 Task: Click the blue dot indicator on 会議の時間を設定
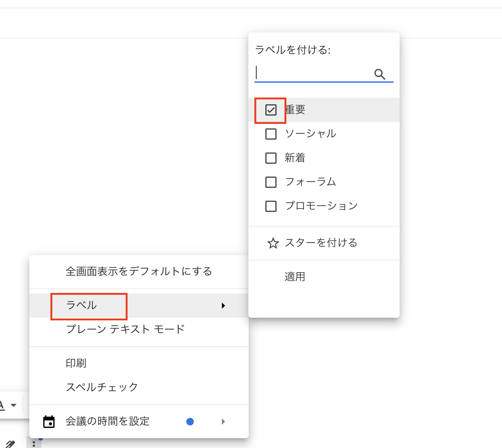pyautogui.click(x=190, y=422)
